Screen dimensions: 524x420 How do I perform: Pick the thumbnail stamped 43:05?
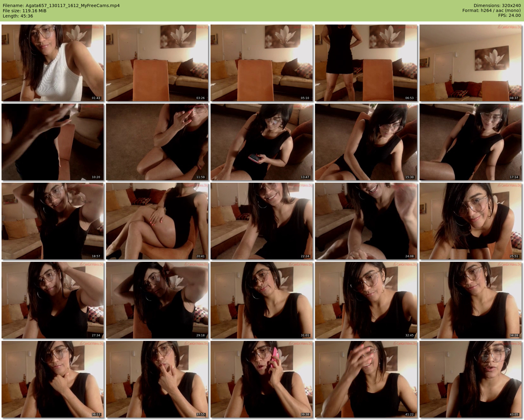471,379
